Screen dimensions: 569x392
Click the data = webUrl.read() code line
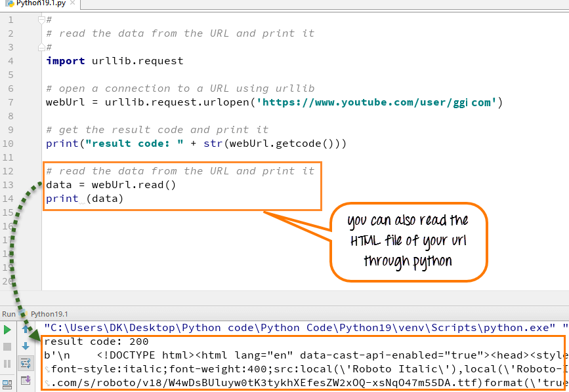pyautogui.click(x=111, y=185)
